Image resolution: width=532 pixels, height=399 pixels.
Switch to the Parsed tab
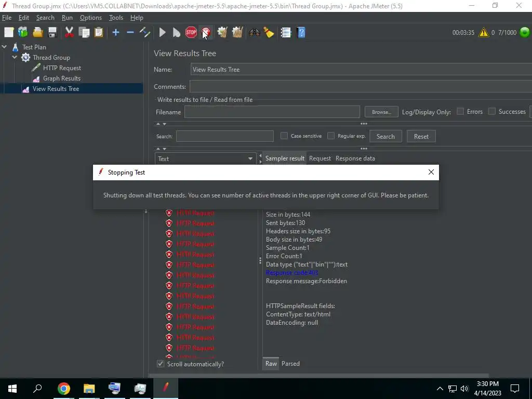(x=290, y=363)
